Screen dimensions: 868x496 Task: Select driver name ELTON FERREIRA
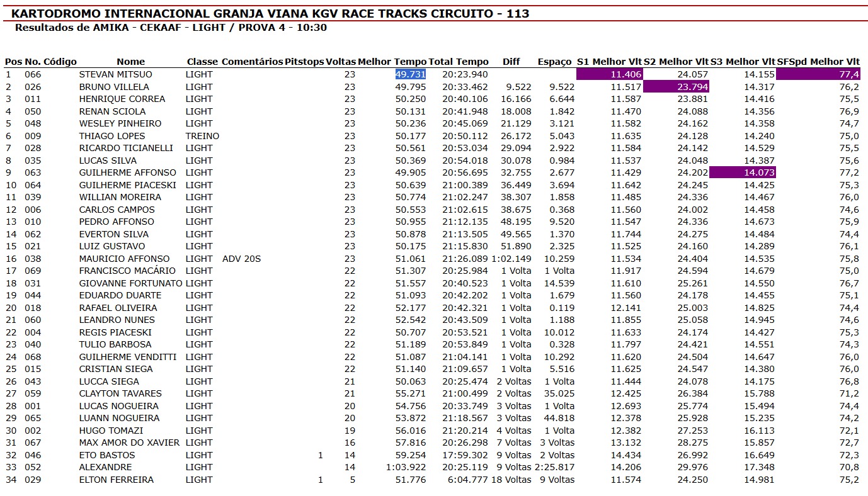116,480
